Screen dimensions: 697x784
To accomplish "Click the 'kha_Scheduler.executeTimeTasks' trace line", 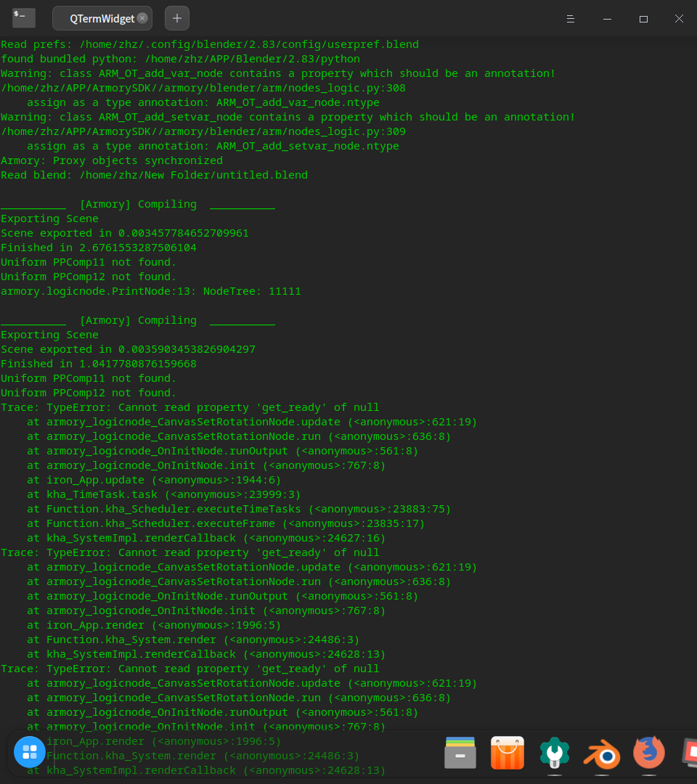I will [x=239, y=508].
